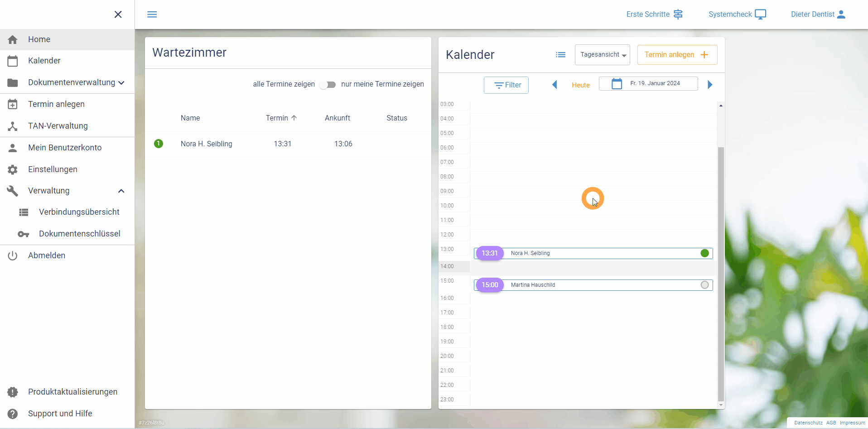
Task: Click the Filter button
Action: tap(506, 85)
